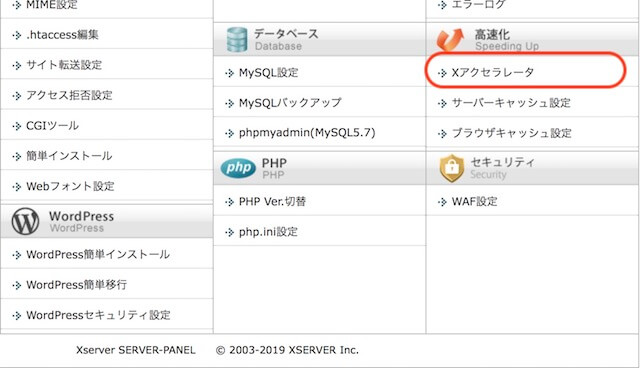
Task: Click the PHP section heading text
Action: pos(274,163)
